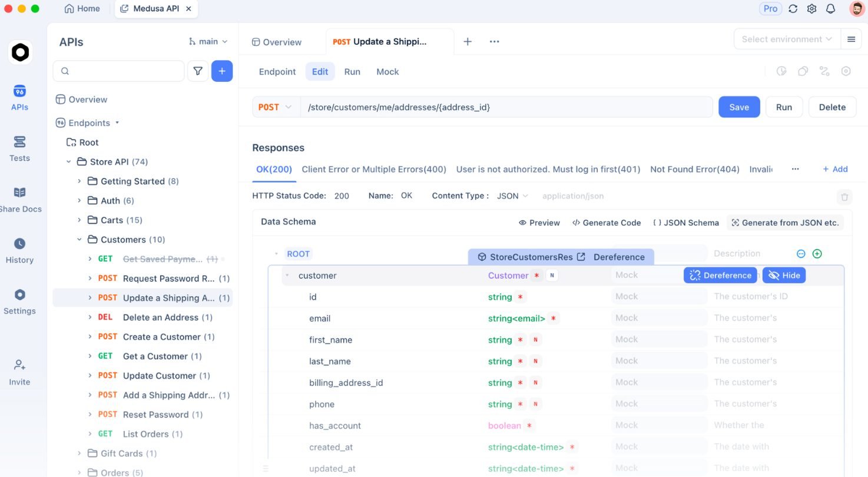Expand the Getting Started folder
The image size is (868, 477).
(79, 181)
